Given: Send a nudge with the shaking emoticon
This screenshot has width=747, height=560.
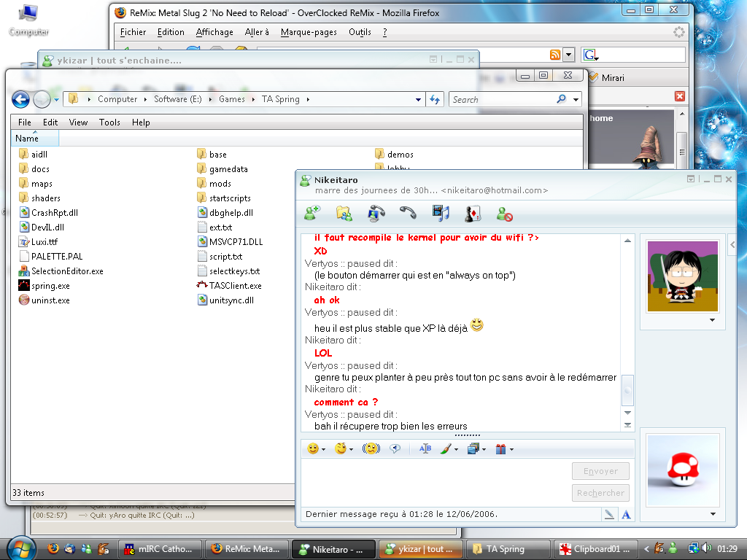Looking at the screenshot, I should pyautogui.click(x=371, y=449).
